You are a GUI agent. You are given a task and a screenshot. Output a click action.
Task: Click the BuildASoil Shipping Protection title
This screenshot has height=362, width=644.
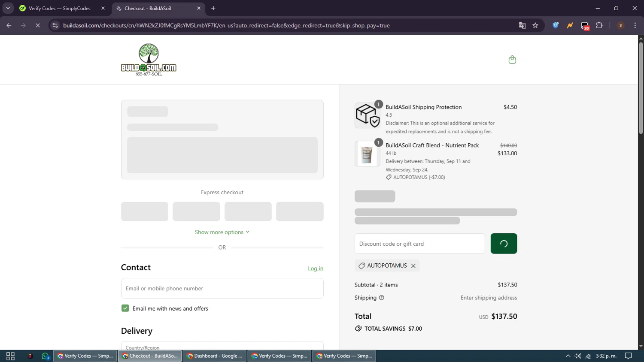[x=423, y=107]
